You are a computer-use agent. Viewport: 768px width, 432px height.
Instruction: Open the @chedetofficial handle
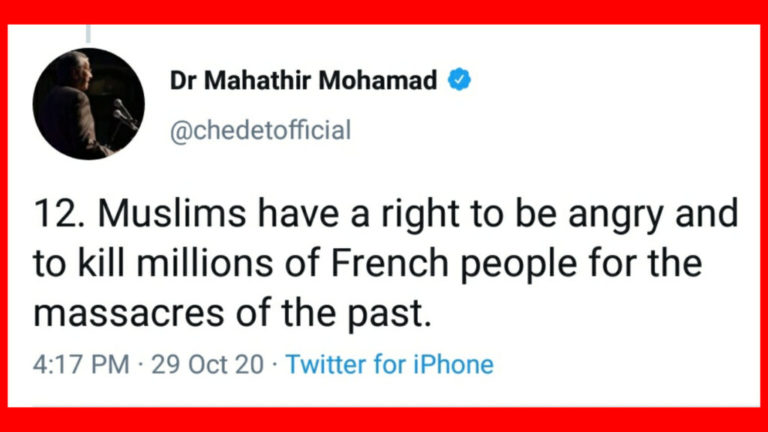pyautogui.click(x=260, y=130)
